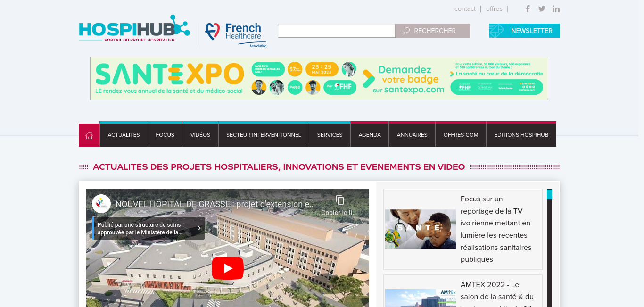Screen dimensions: 644x307
Task: Play the Grasse hospital YouTube video
Action: (228, 268)
